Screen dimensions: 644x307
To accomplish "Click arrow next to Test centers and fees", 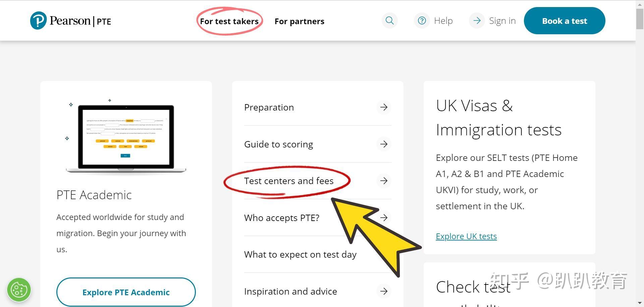I will pyautogui.click(x=384, y=181).
